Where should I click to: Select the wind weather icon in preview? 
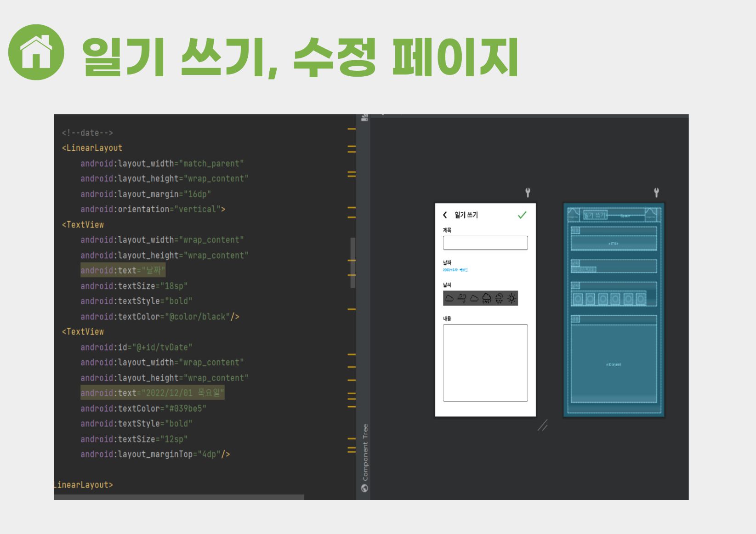462,298
